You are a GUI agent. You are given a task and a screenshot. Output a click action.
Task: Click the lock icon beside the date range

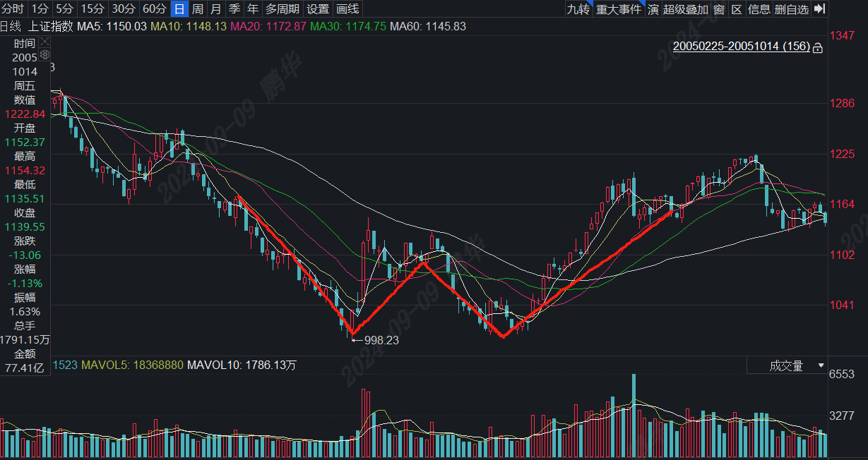click(x=818, y=48)
